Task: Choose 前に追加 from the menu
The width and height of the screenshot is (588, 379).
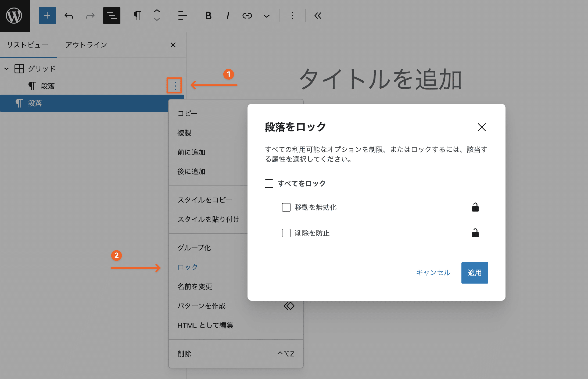Action: click(x=191, y=152)
